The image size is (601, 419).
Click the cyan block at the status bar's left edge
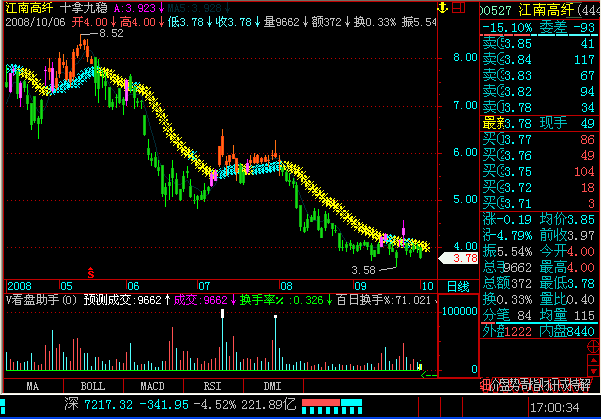coord(2,407)
